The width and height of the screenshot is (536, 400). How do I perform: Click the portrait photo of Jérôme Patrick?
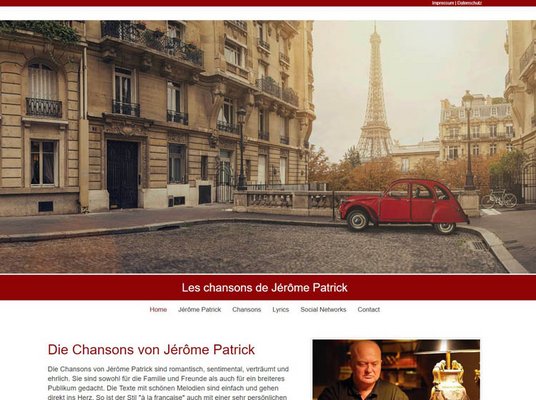point(396,370)
